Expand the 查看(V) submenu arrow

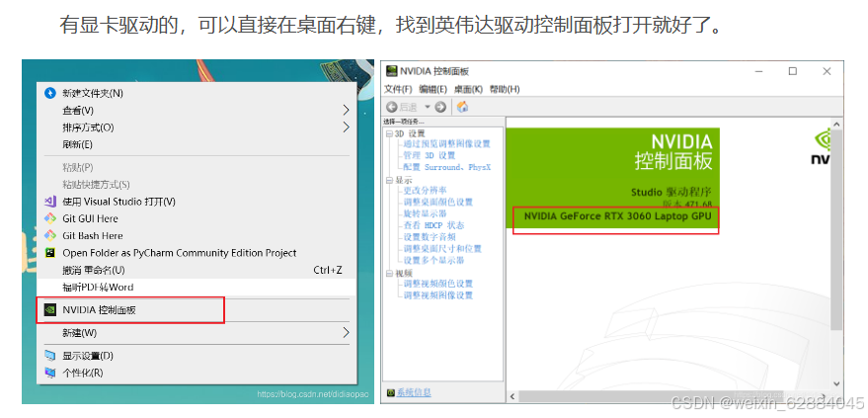pos(346,110)
